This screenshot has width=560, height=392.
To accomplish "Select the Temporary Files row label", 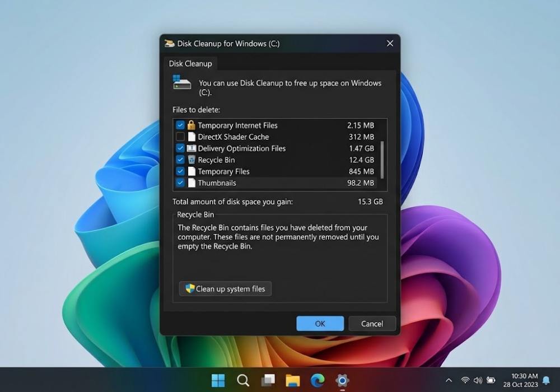I will (223, 171).
